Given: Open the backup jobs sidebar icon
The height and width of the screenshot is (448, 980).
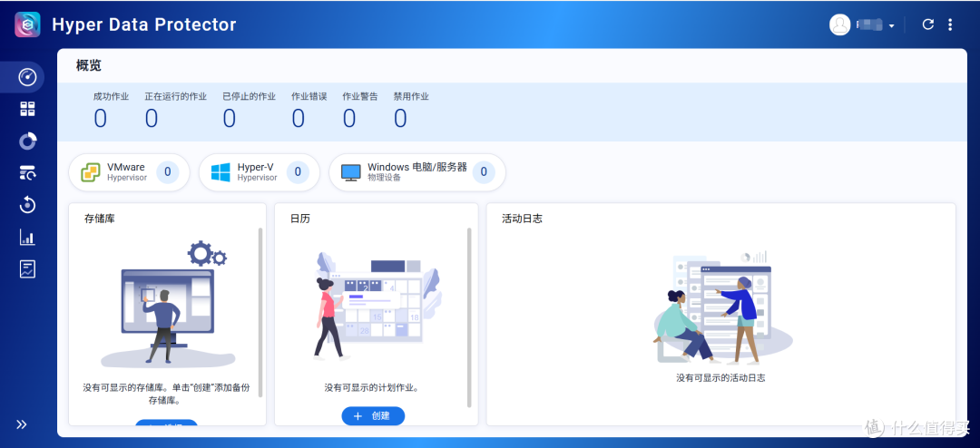Looking at the screenshot, I should (x=27, y=173).
